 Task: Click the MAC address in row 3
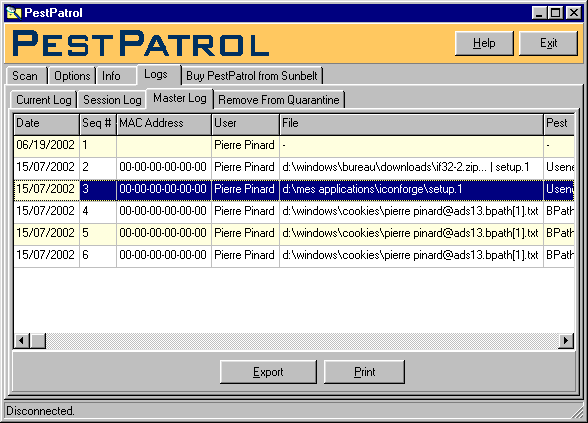point(163,189)
